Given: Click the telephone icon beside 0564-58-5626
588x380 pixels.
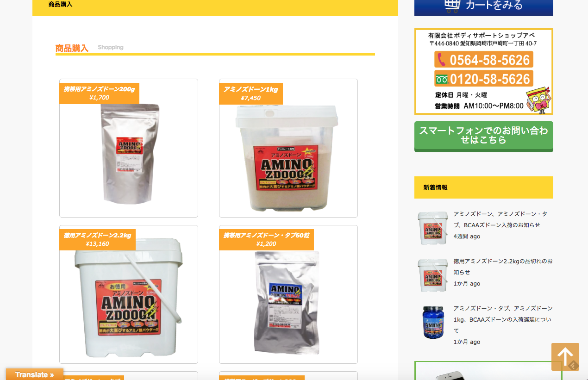Looking at the screenshot, I should pos(442,60).
